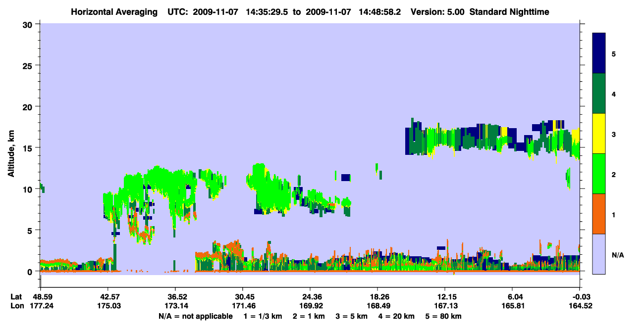Click the 'Version: 5.00' text

[437, 11]
